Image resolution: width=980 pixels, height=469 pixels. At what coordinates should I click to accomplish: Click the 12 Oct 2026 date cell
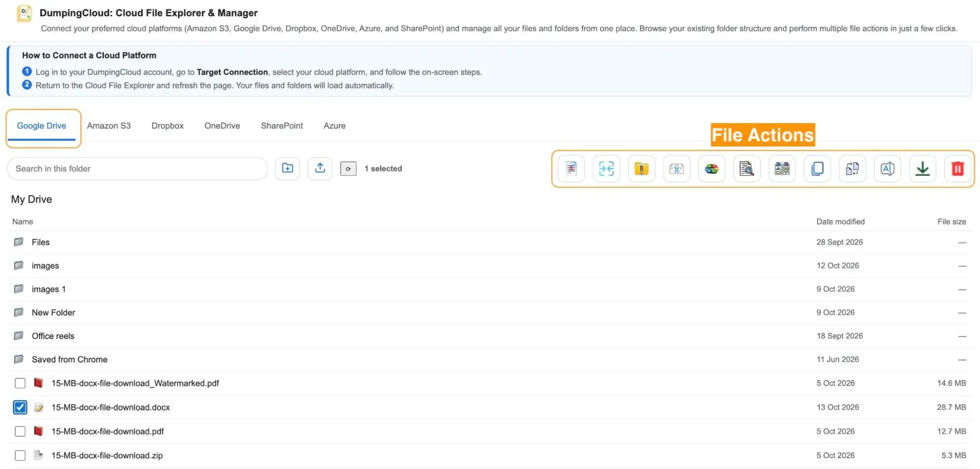click(837, 266)
